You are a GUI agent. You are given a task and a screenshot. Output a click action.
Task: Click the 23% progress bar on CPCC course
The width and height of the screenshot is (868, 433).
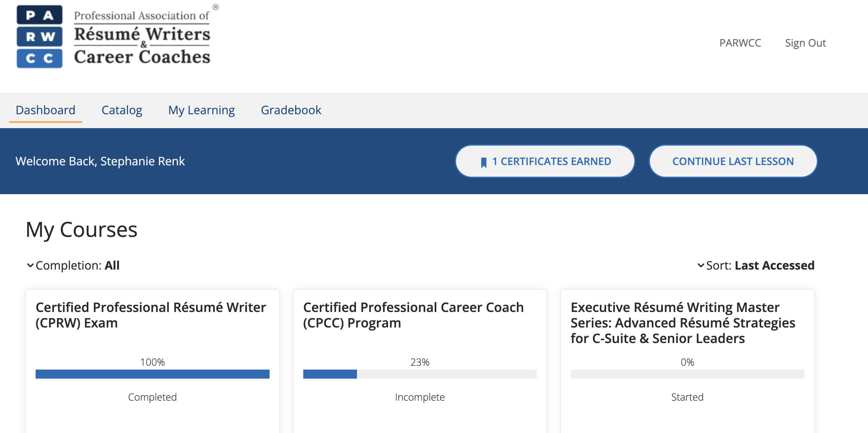[419, 374]
